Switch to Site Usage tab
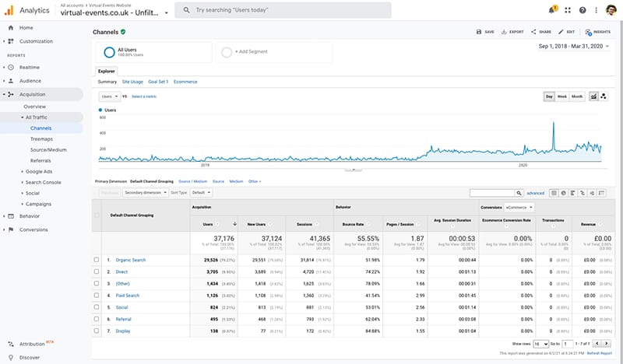This screenshot has width=623, height=364. tap(132, 81)
